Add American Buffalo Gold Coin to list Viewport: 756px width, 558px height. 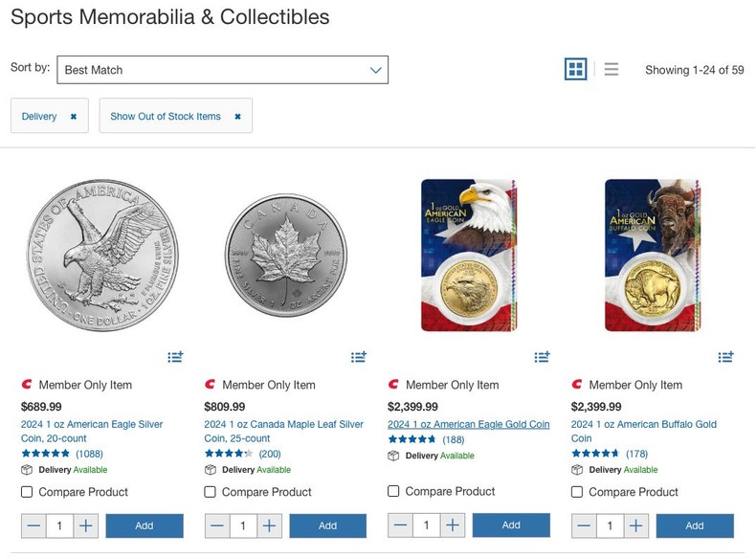tap(726, 357)
